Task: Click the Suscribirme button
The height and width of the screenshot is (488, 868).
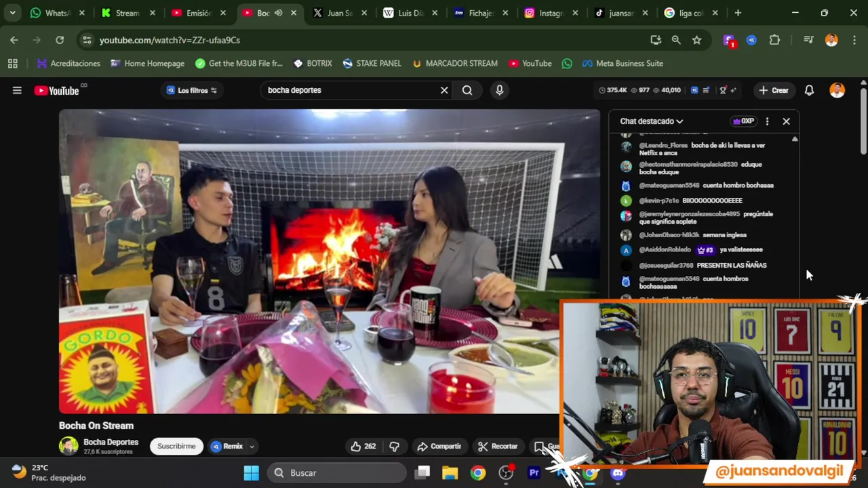Action: tap(176, 446)
